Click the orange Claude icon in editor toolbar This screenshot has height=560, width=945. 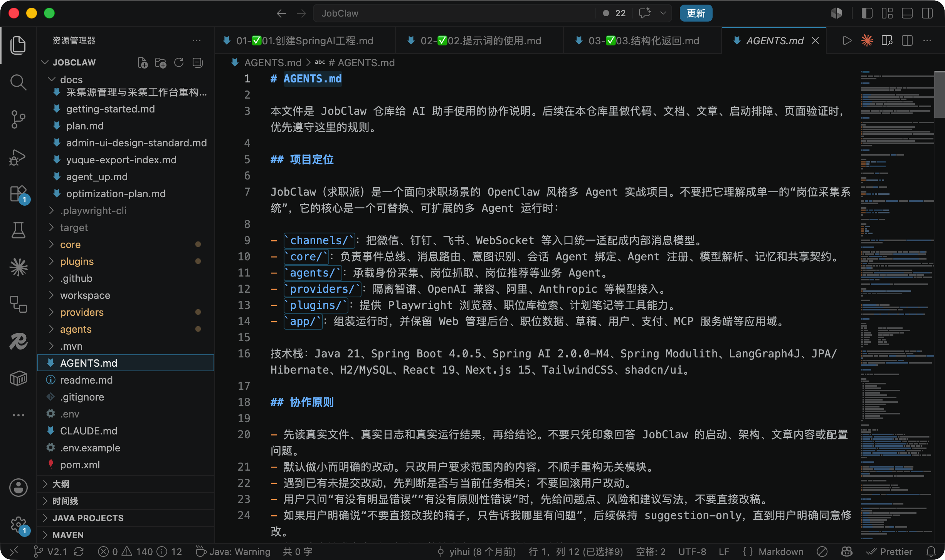[867, 40]
